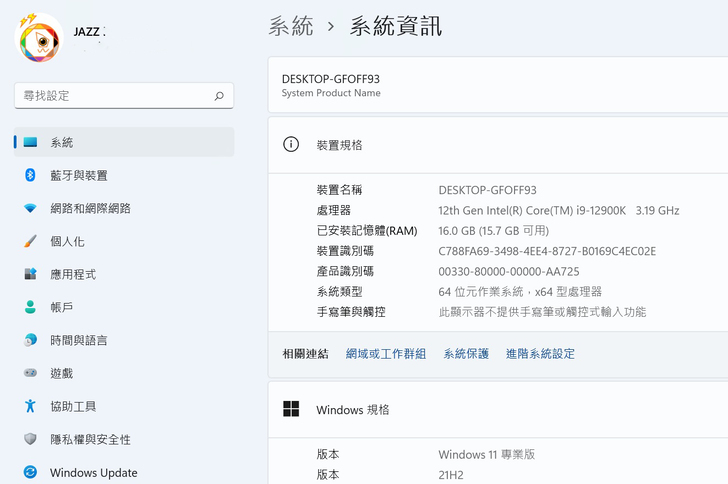Image resolution: width=728 pixels, height=484 pixels.
Task: Click the Accessibility figure icon
Action: (30, 407)
